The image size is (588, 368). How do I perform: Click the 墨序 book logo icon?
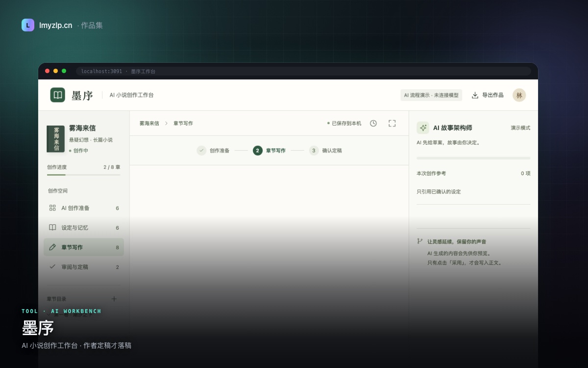(58, 95)
